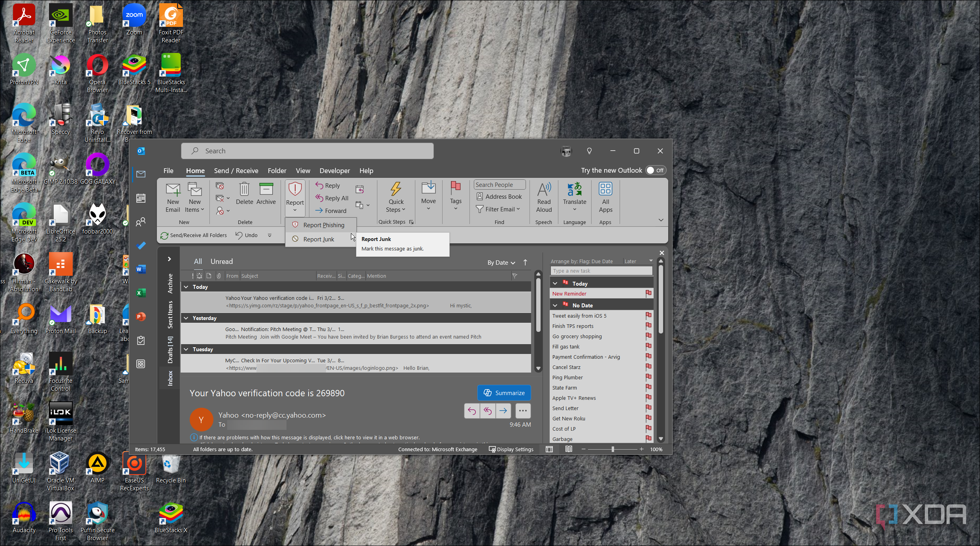Click Display Settings in status bar
Image resolution: width=980 pixels, height=546 pixels.
511,449
